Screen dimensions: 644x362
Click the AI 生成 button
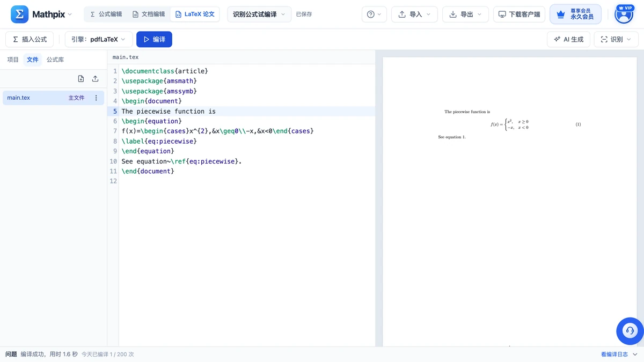coord(568,39)
